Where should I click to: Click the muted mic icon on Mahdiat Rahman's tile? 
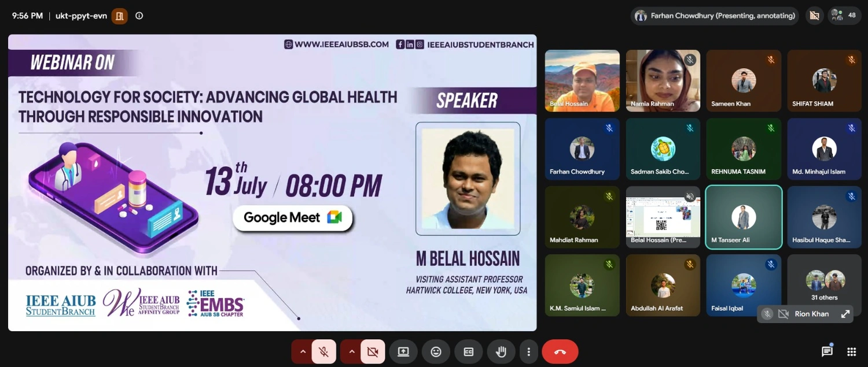609,197
